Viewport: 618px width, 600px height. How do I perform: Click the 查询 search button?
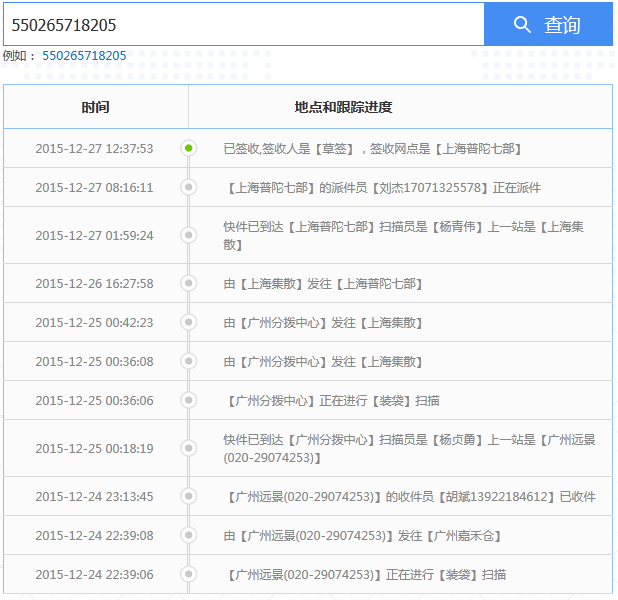(x=548, y=24)
